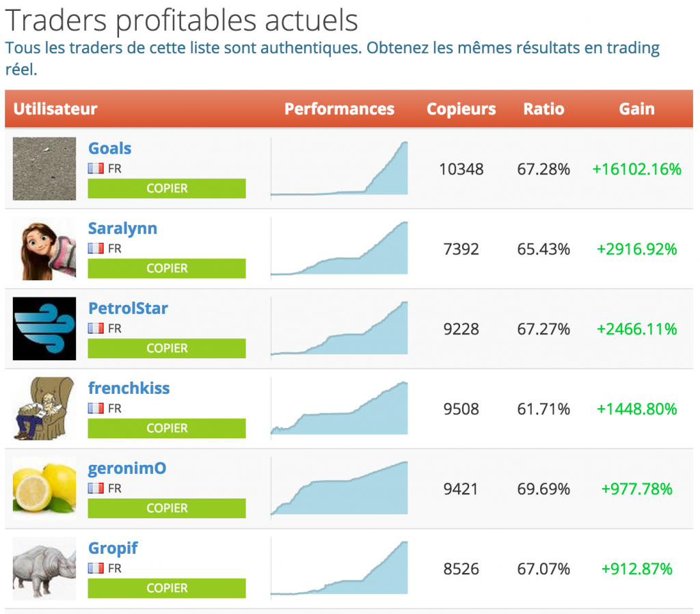Copy the trader Gropif
This screenshot has width=700, height=614.
click(x=167, y=588)
